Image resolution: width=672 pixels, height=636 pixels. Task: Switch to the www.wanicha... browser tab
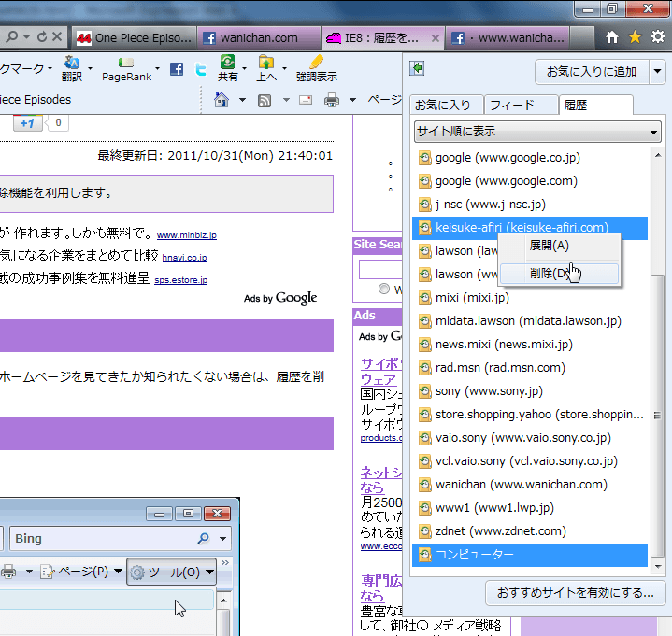click(508, 38)
